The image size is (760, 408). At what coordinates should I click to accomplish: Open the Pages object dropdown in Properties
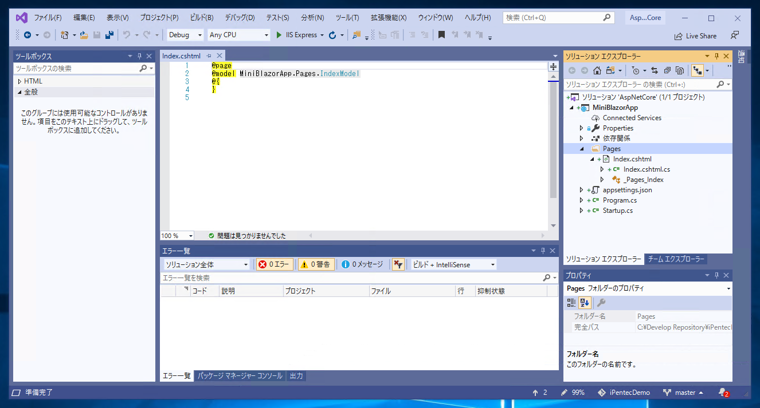click(649, 288)
